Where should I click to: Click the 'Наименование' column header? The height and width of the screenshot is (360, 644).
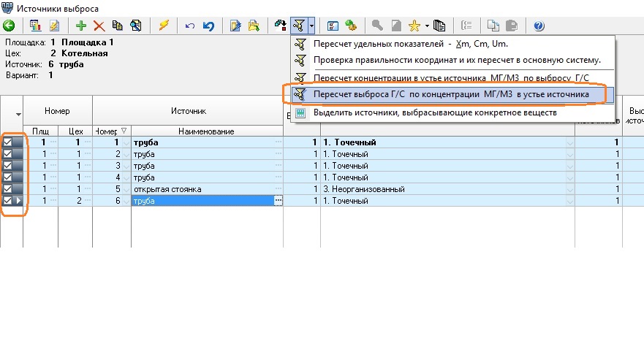click(x=205, y=131)
